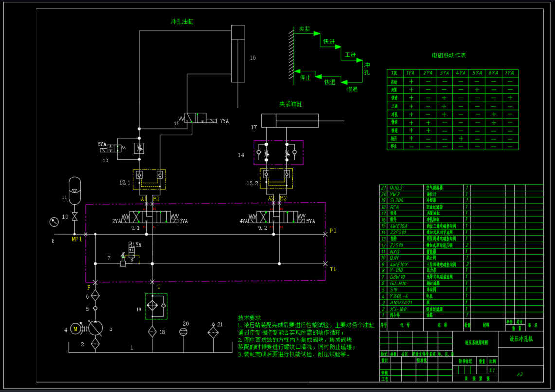
Task: Click the 'MP1' port label
Action: click(77, 239)
